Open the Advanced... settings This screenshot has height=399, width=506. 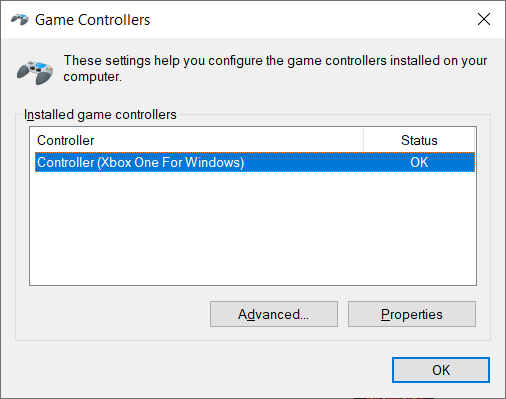(274, 314)
